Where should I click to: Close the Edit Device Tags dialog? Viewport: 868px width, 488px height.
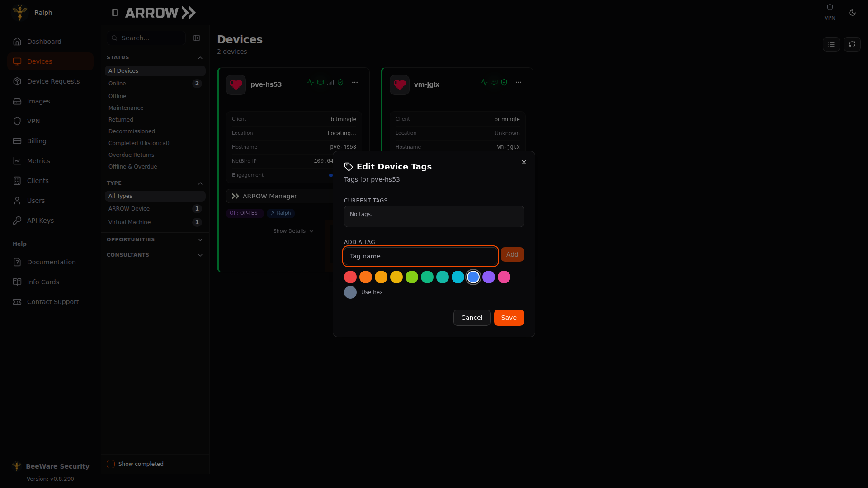coord(524,162)
